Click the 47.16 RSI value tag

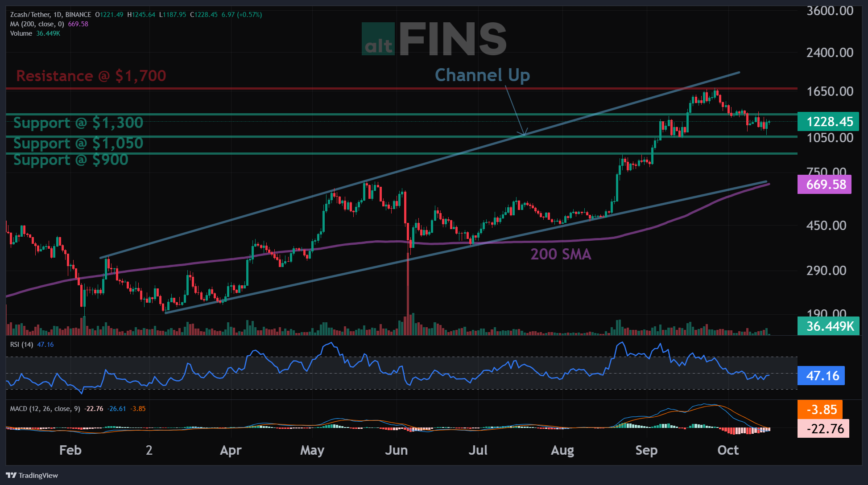[x=821, y=376]
